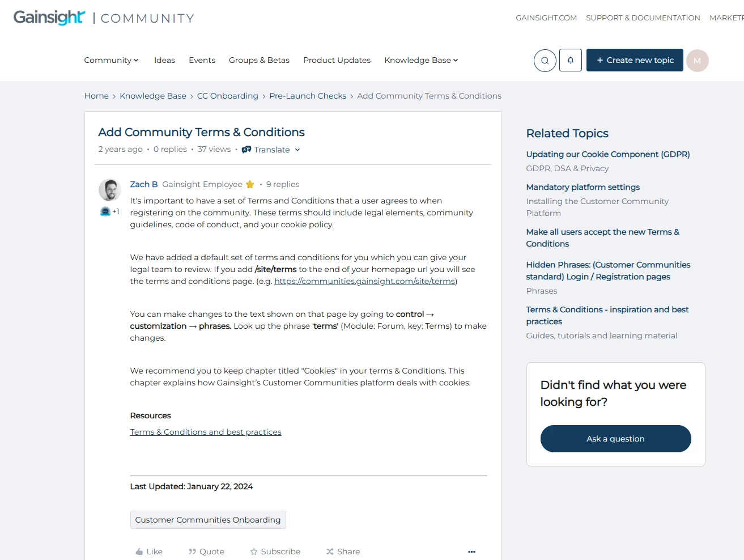744x560 pixels.
Task: Open Make all users accept new Terms topic
Action: click(x=602, y=238)
